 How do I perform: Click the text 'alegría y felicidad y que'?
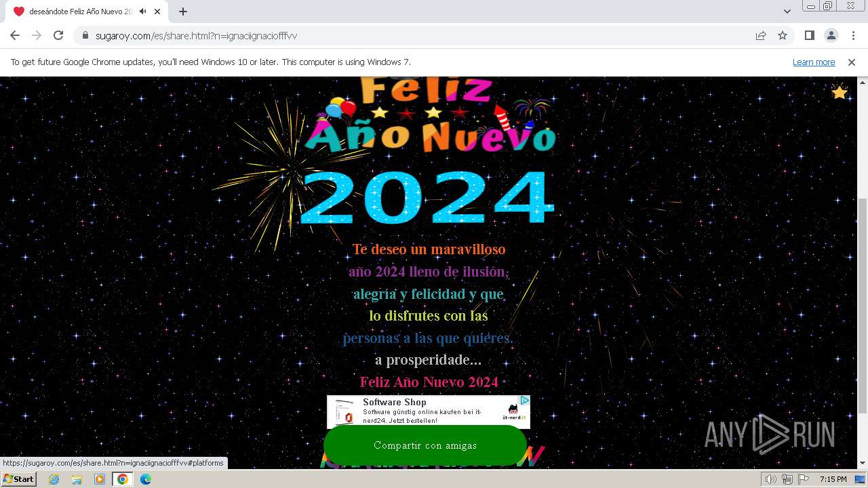pos(429,294)
